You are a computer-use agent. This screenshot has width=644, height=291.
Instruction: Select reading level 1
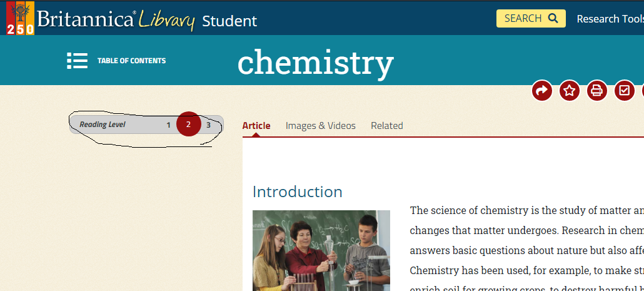click(168, 125)
